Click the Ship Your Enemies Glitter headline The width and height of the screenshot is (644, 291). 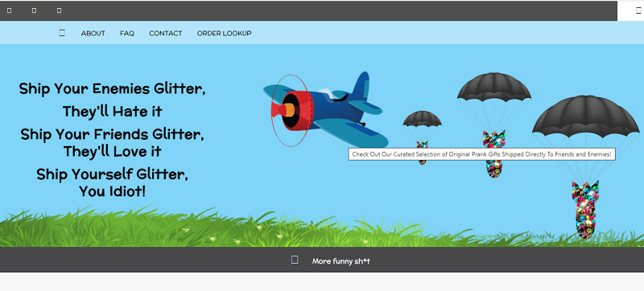click(x=112, y=89)
